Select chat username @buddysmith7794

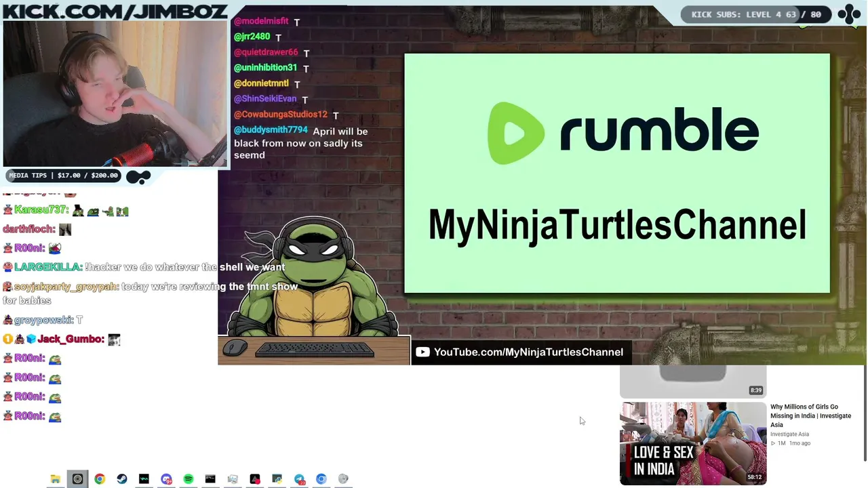coord(271,130)
